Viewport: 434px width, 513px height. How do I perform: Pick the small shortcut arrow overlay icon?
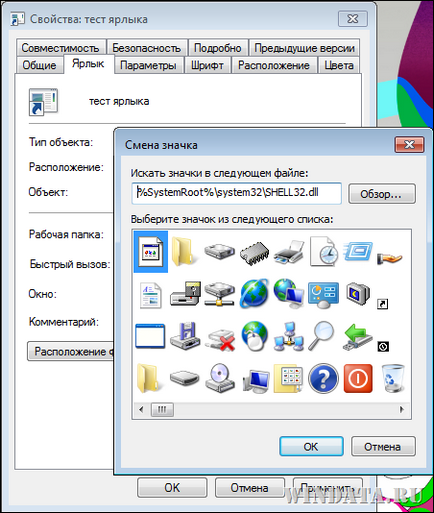(x=382, y=304)
